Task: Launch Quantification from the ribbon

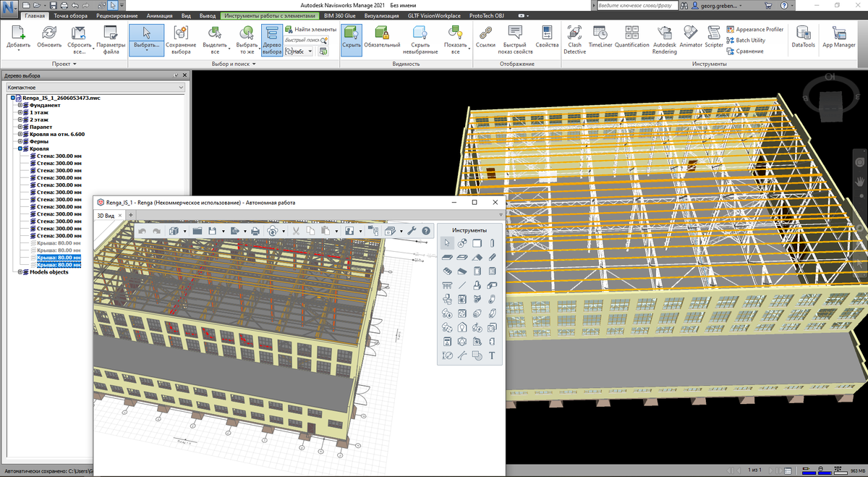Action: point(632,36)
